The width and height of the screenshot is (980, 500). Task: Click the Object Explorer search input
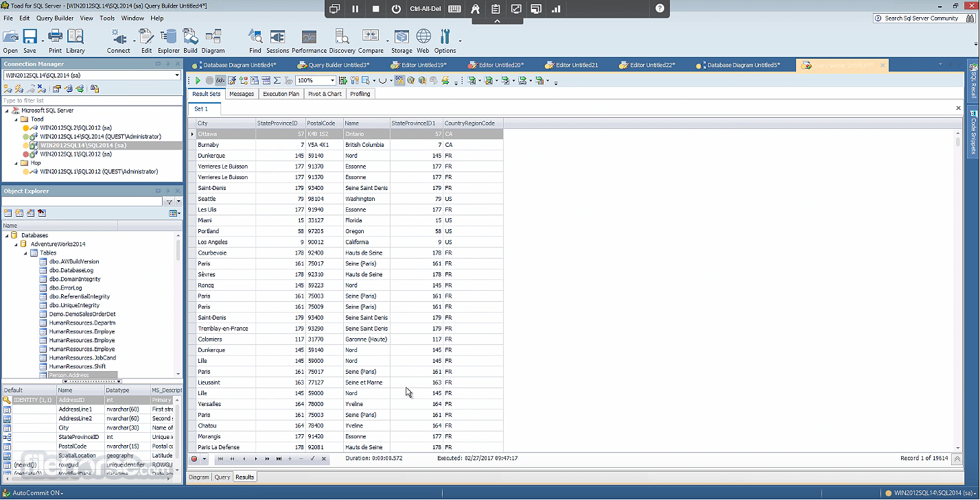tap(82, 202)
